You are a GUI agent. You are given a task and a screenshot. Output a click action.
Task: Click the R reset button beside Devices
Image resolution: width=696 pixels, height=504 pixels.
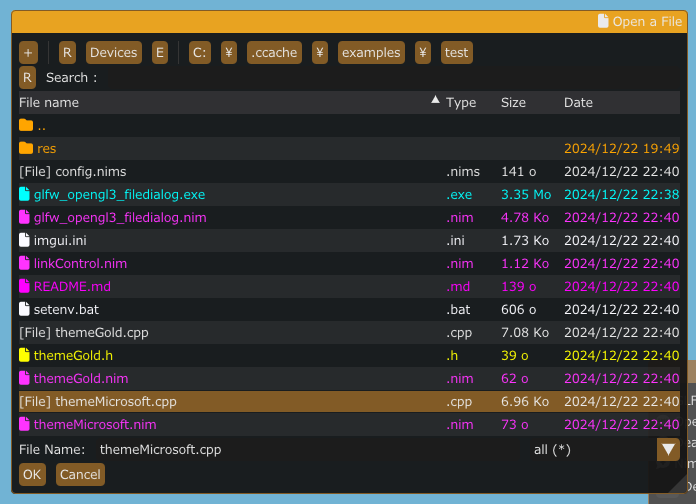tap(67, 53)
